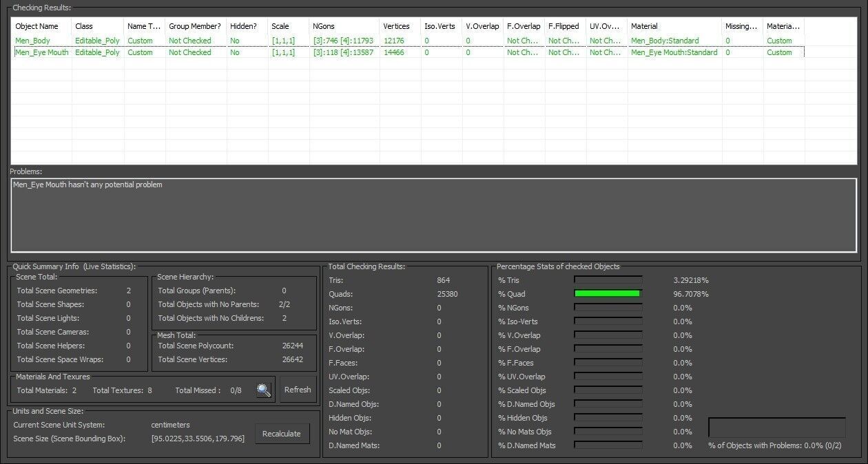Click the Total Textures: 8 label
Viewport: 868px width, 464px height.
tap(122, 390)
